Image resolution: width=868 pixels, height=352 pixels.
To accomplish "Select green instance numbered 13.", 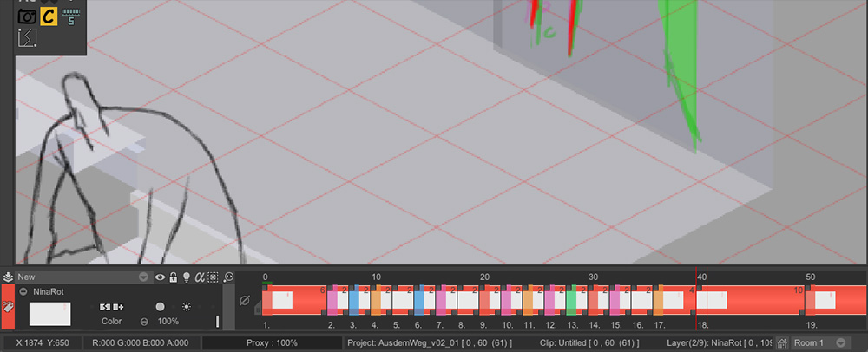I will click(577, 300).
